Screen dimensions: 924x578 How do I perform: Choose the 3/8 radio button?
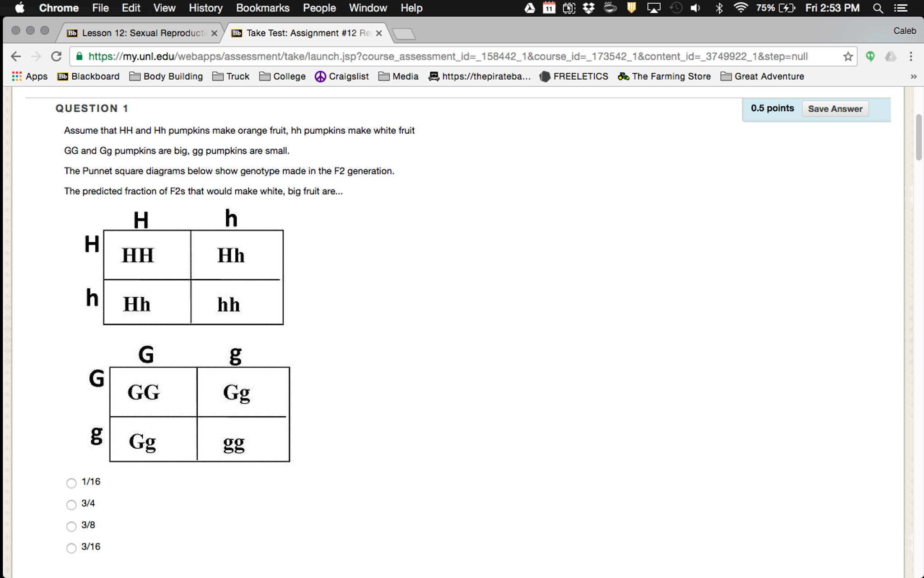[x=71, y=526]
